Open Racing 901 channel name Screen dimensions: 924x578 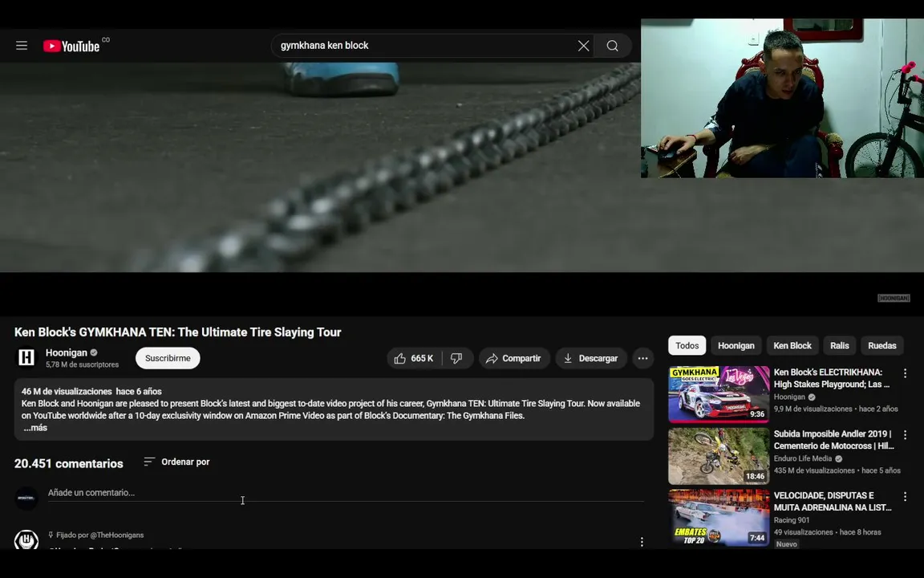click(x=792, y=520)
